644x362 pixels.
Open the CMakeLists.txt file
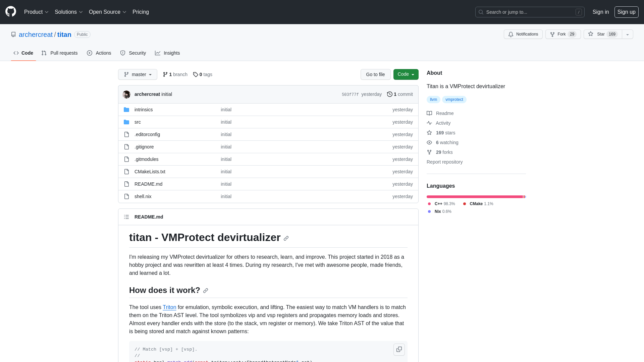pos(150,172)
